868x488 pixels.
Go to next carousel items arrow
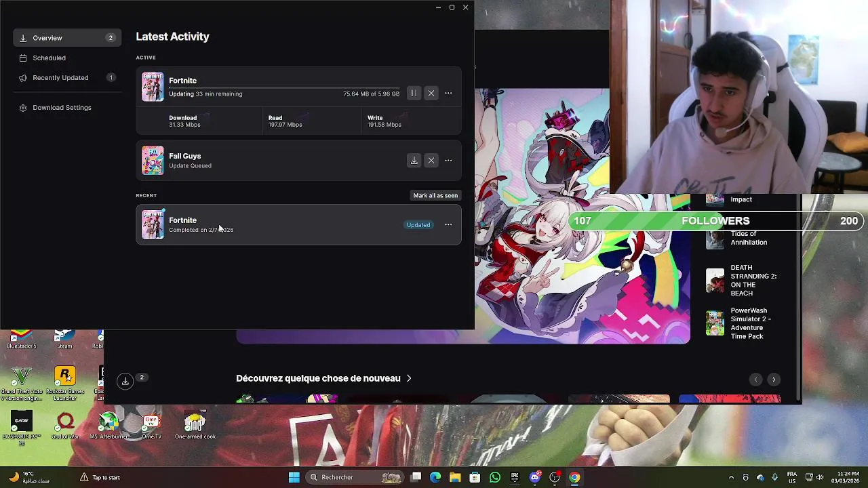(774, 380)
